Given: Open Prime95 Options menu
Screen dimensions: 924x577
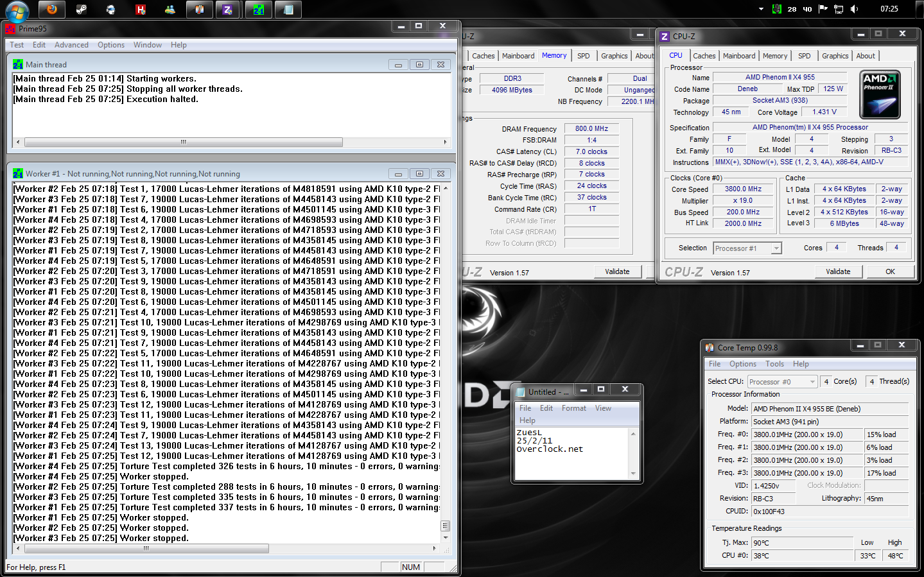Looking at the screenshot, I should tap(111, 45).
